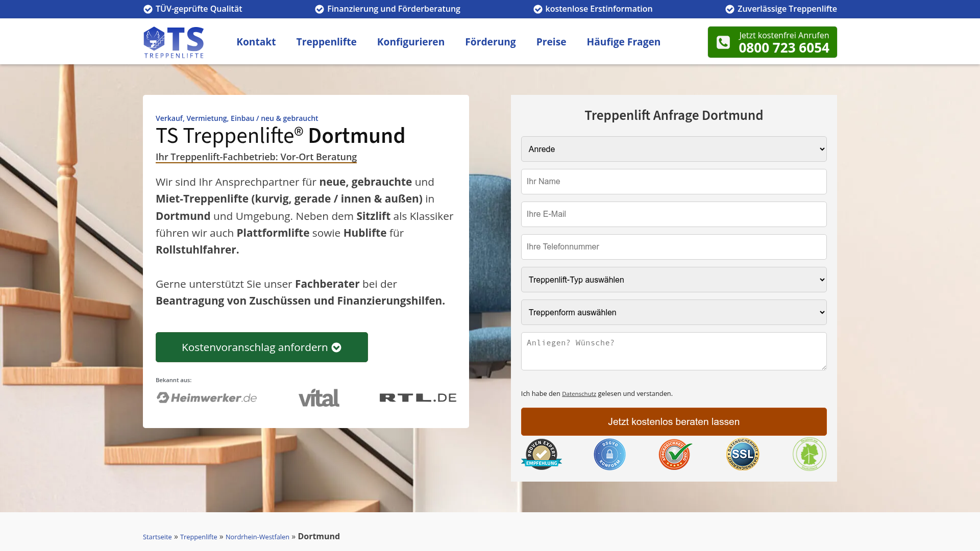Open the Häufige Fragen menu item
Image resolution: width=980 pixels, height=551 pixels.
(624, 42)
